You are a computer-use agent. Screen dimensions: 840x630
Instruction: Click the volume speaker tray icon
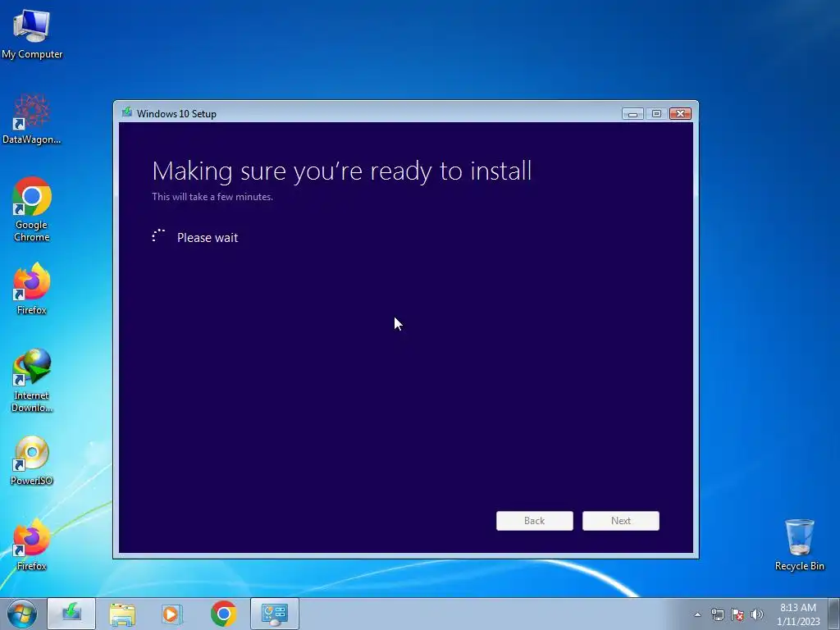(x=757, y=614)
